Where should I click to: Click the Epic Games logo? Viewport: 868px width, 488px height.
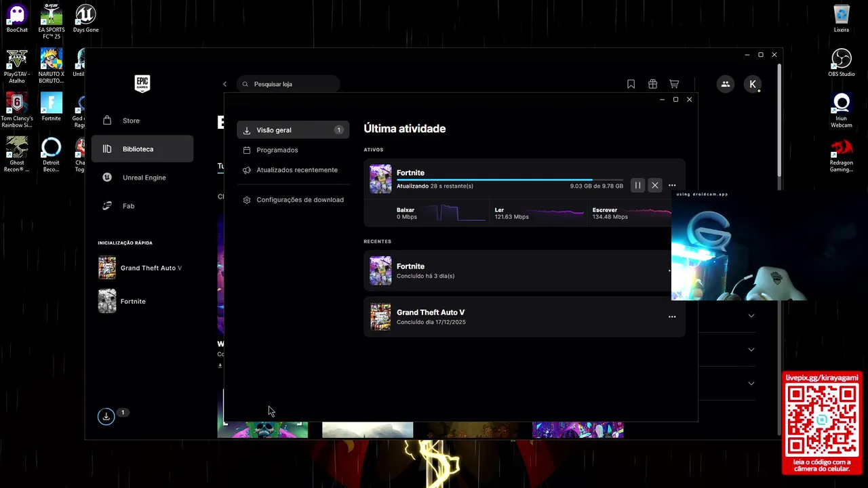142,83
